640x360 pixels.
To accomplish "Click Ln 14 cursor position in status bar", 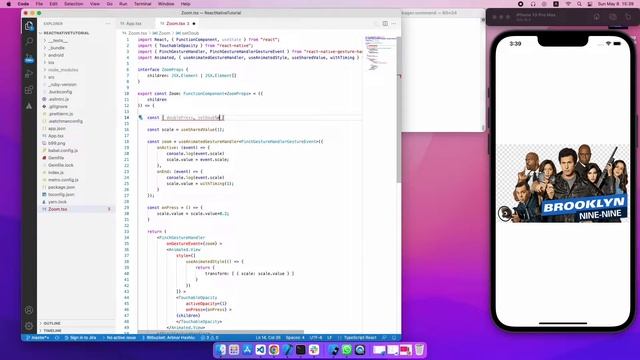I will pyautogui.click(x=268, y=338).
